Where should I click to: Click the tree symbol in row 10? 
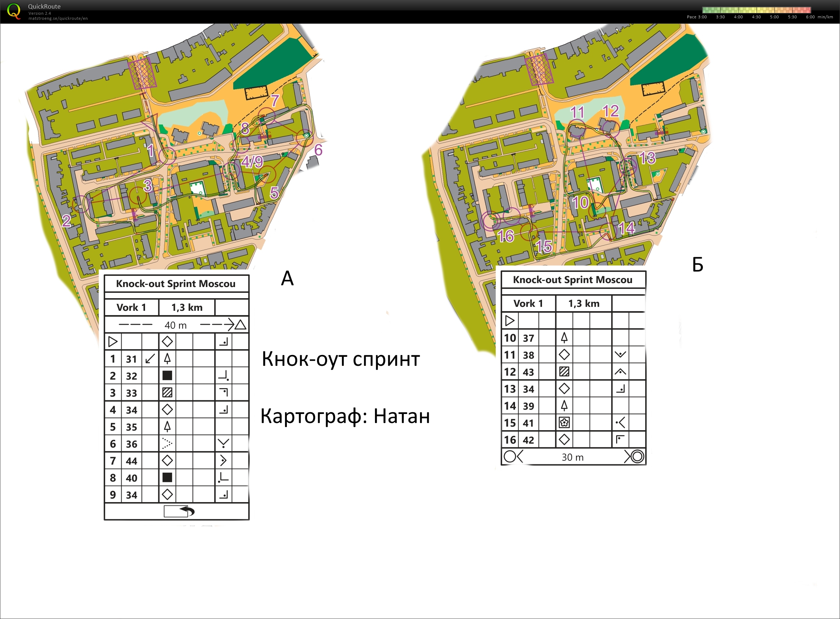[x=564, y=338]
